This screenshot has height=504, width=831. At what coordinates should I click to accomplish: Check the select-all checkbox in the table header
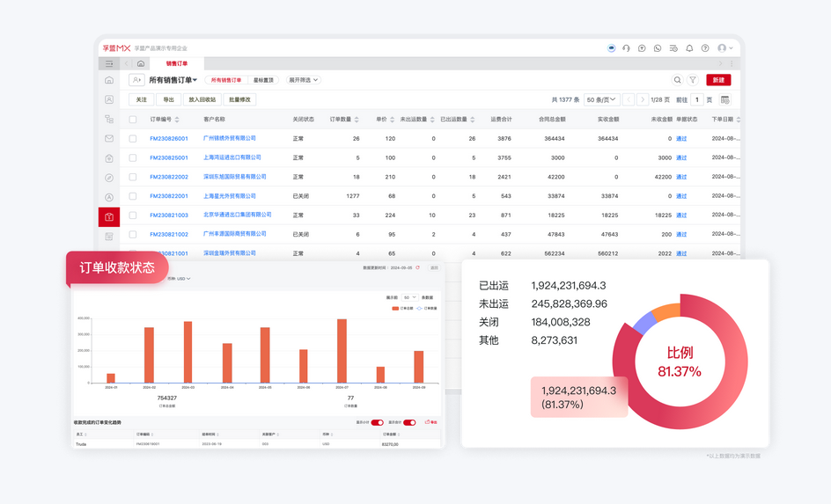coord(133,120)
